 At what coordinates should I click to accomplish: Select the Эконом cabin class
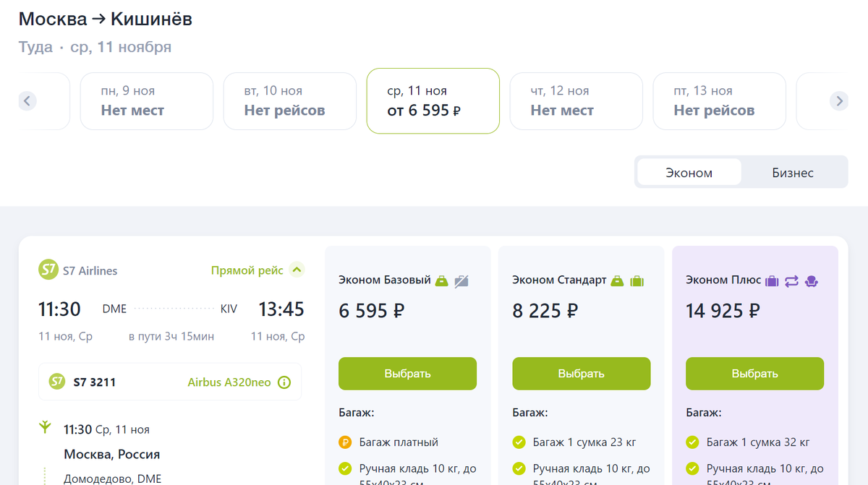point(689,173)
